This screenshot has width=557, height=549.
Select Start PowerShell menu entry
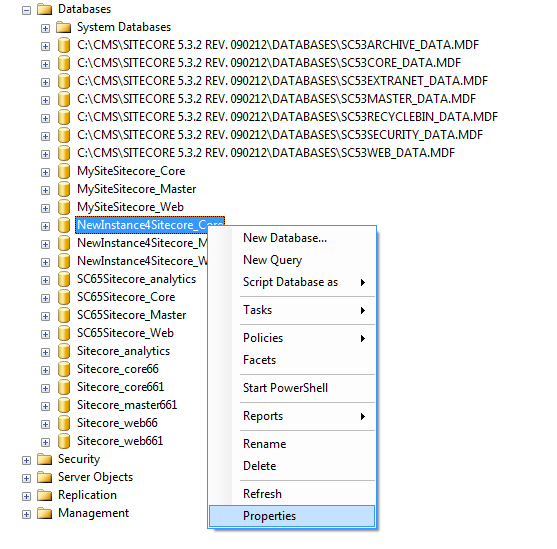[292, 388]
